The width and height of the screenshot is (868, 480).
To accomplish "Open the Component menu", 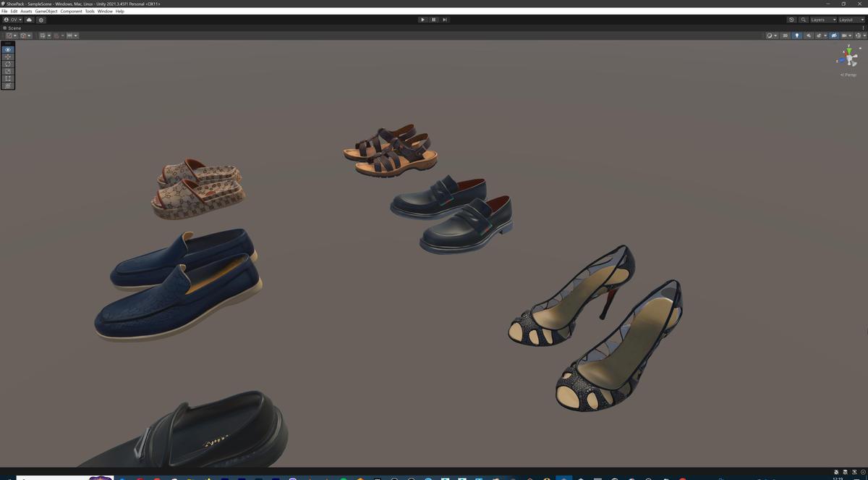I will tap(71, 11).
